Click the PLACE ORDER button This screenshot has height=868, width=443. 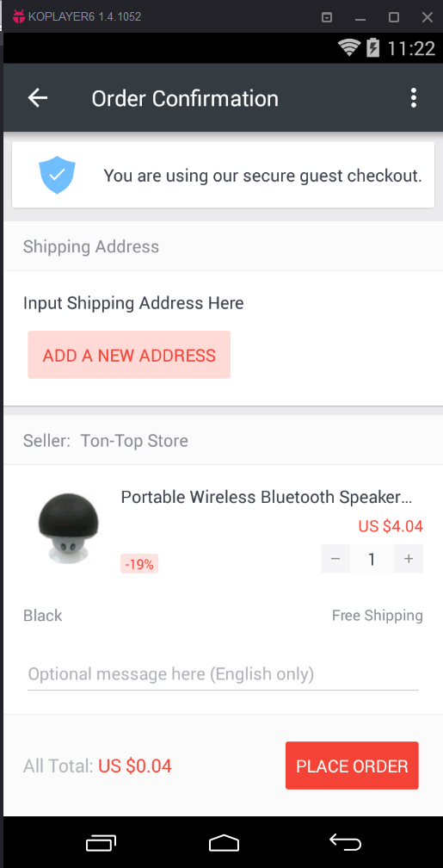pyautogui.click(x=352, y=766)
